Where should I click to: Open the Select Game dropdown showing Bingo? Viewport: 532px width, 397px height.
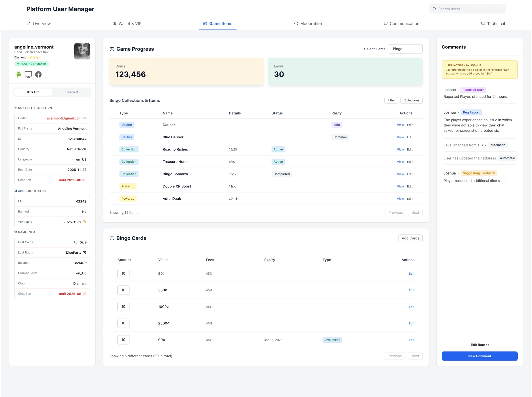point(406,49)
